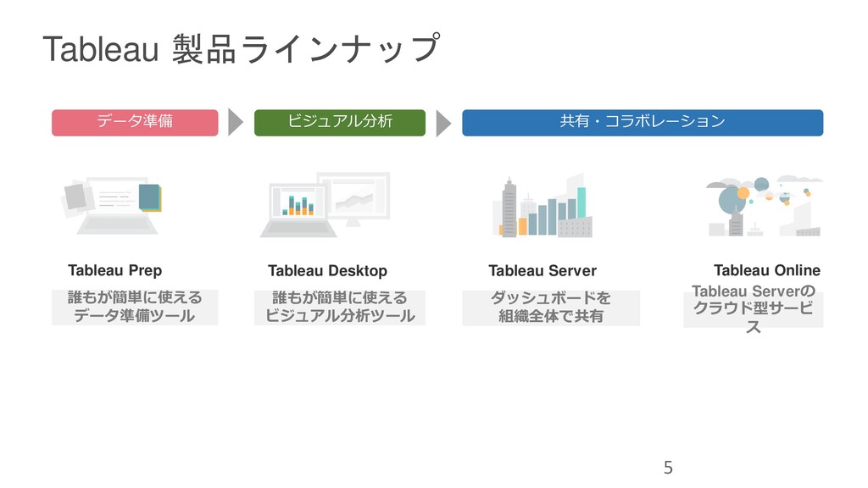Image resolution: width=868 pixels, height=488 pixels.
Task: Click the slide title Tableau 製品ラインナップ
Action: click(242, 48)
